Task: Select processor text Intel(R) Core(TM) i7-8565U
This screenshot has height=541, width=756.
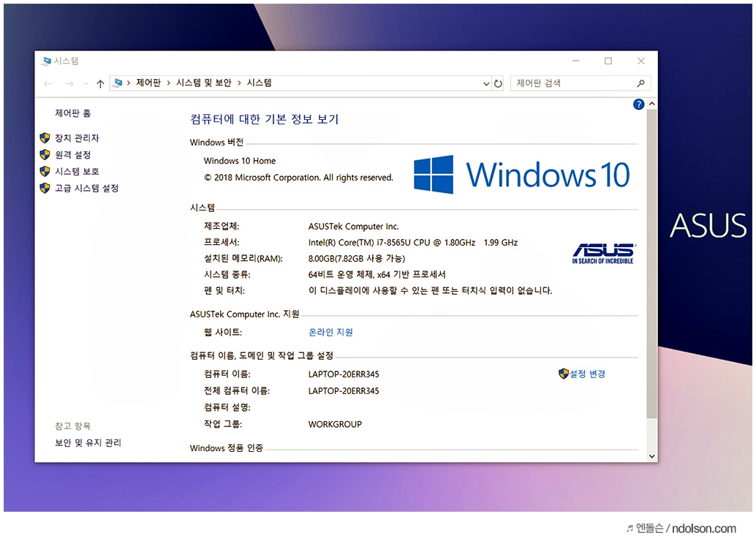Action: (413, 243)
